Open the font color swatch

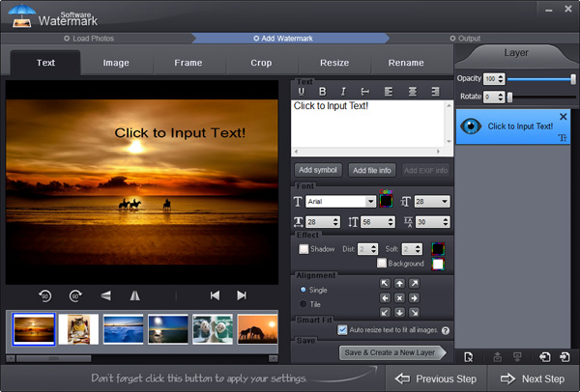pyautogui.click(x=387, y=201)
